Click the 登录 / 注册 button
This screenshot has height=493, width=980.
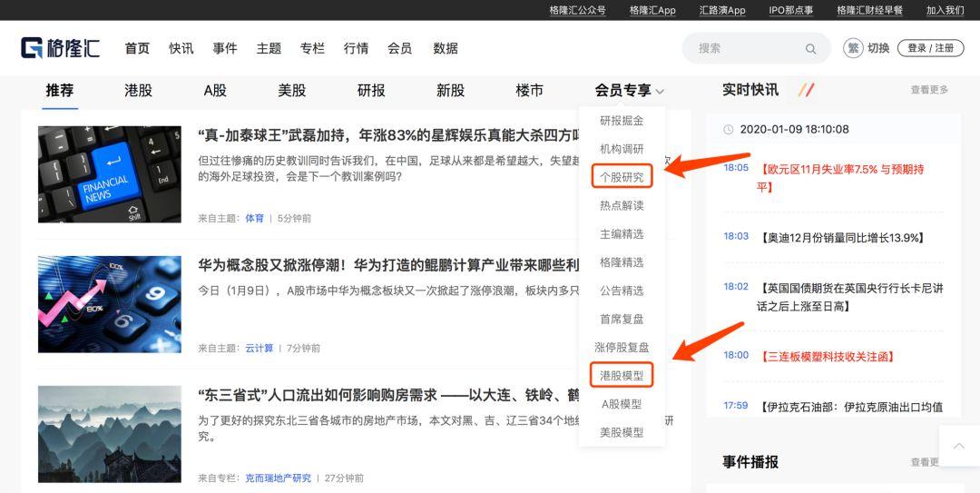click(930, 48)
